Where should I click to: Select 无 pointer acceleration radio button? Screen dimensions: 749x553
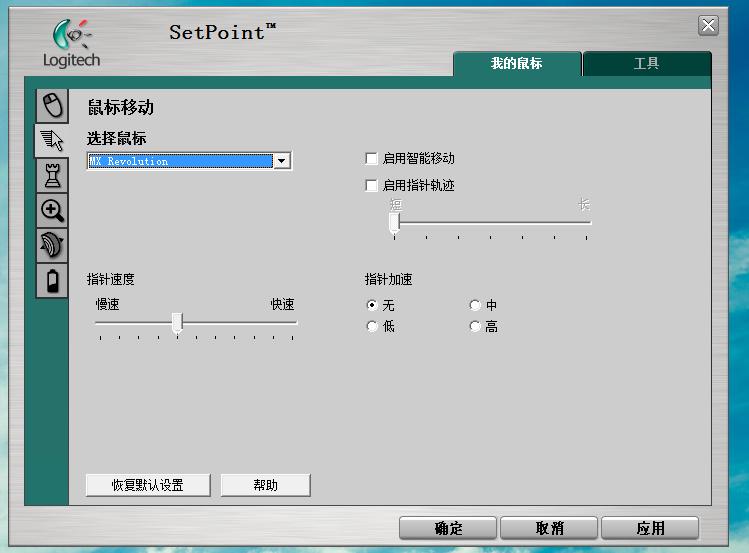click(372, 305)
